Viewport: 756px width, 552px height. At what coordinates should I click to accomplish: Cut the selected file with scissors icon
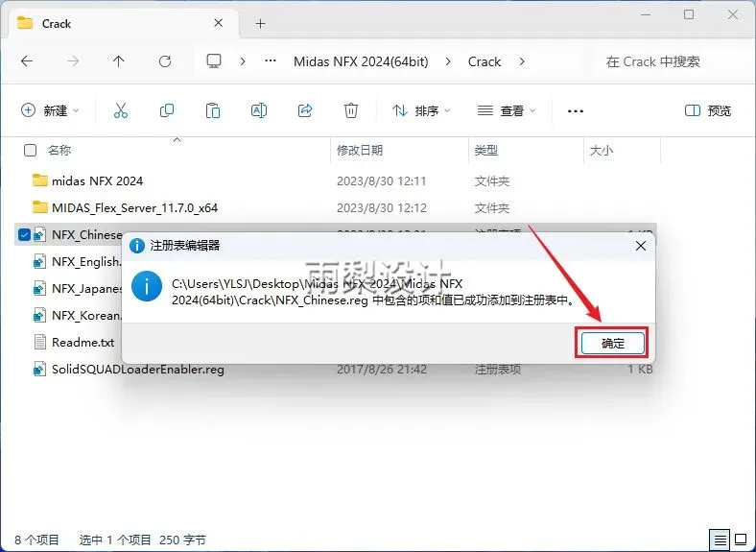tap(121, 111)
